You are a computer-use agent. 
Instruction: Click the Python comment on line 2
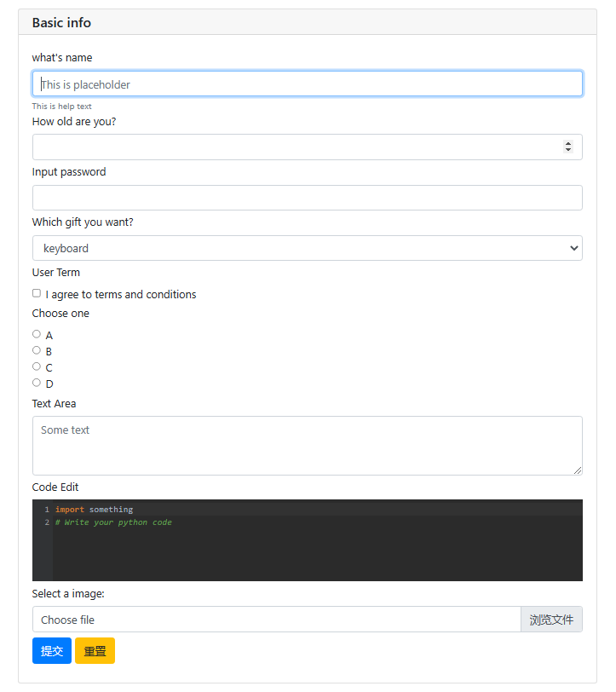114,522
